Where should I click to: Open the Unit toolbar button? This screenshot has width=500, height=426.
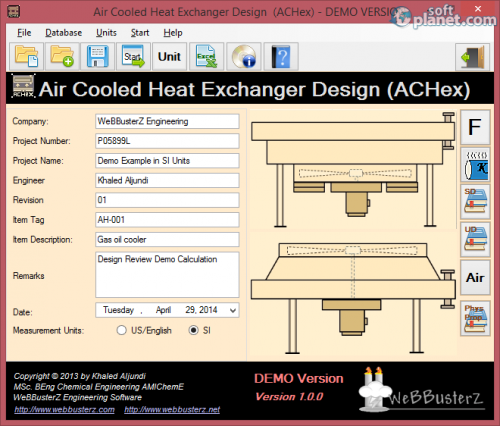point(169,56)
